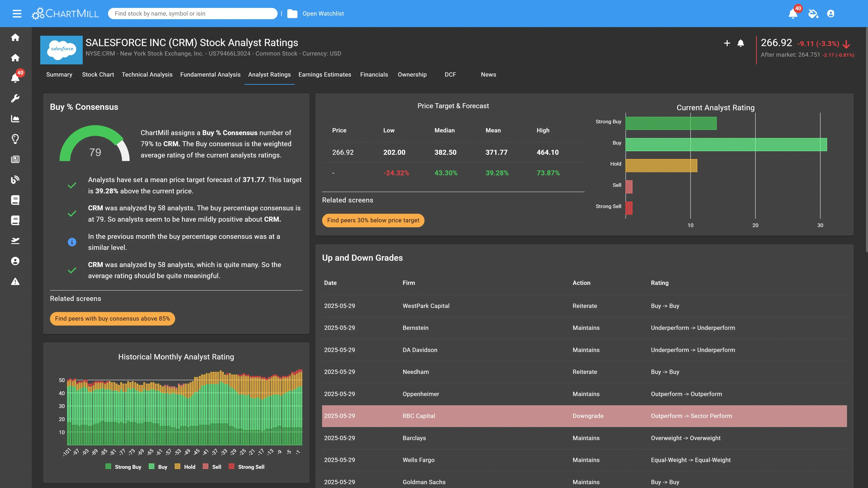The image size is (868, 488).
Task: Open the profile circle sidebar icon
Action: pos(15,261)
